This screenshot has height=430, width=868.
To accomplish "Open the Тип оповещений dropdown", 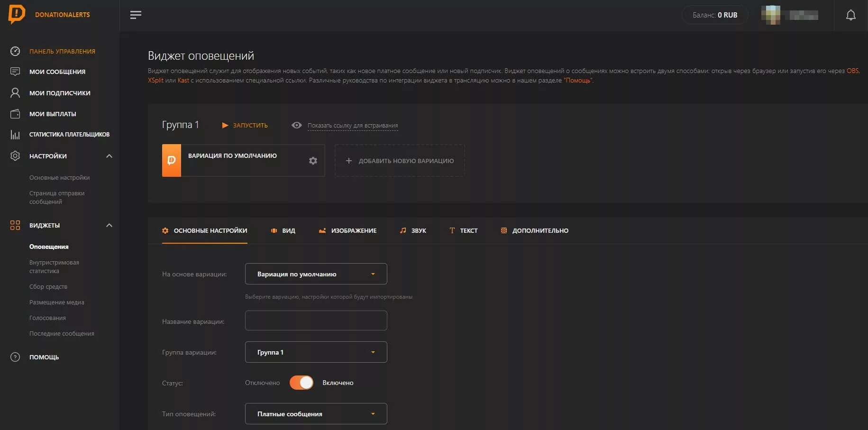I will 316,414.
